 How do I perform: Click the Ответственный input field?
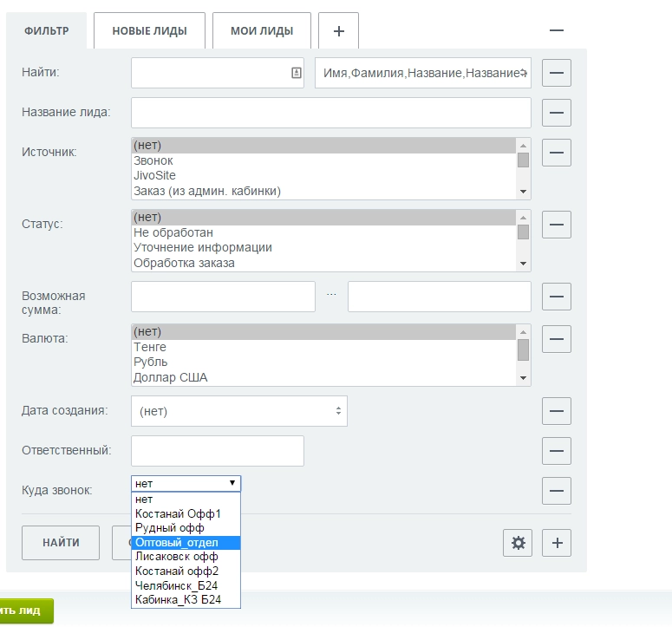[218, 451]
